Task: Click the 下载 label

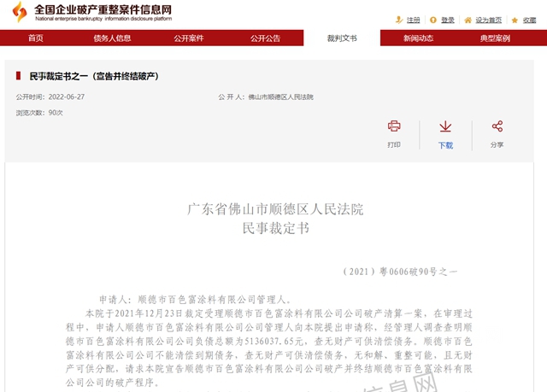Action: (445, 145)
